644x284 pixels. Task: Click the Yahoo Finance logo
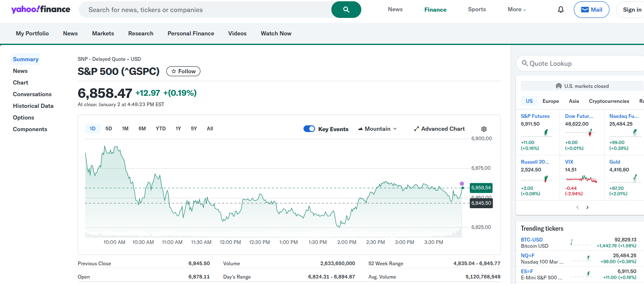tap(41, 10)
